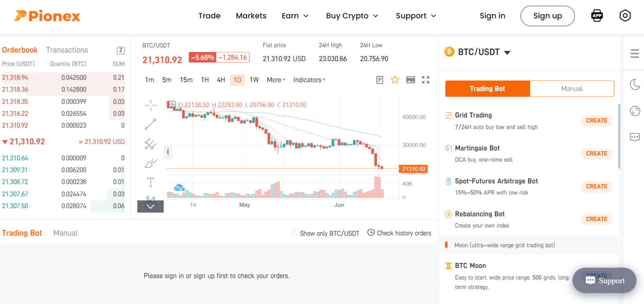644x304 pixels.
Task: Choose the pitchfork drawing tool
Action: (150, 144)
